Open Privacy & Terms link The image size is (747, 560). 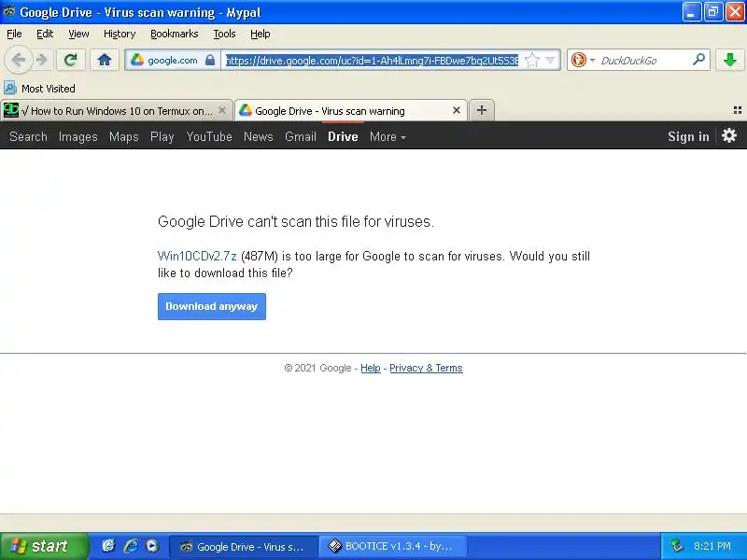click(426, 368)
